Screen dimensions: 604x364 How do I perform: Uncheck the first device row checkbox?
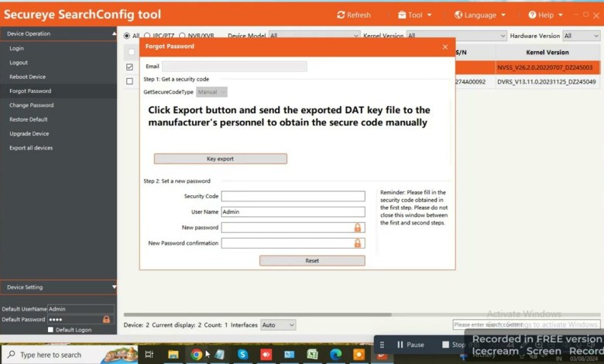coord(129,67)
